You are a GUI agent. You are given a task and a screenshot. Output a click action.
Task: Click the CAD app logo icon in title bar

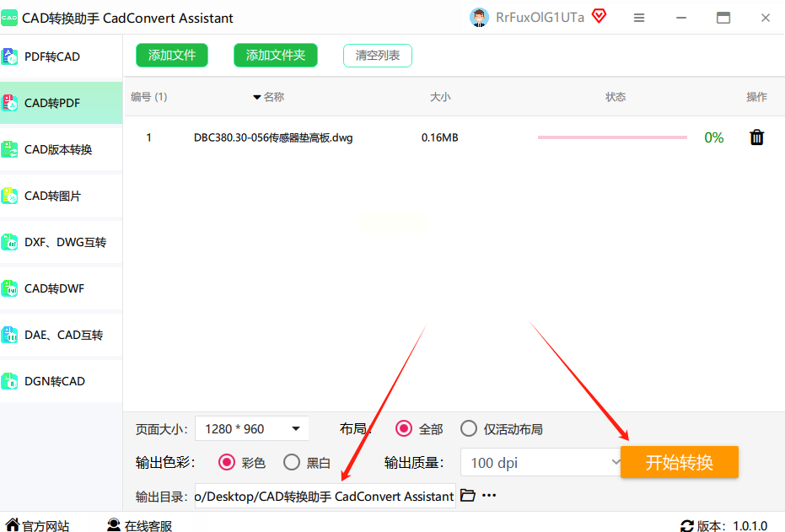click(x=9, y=18)
